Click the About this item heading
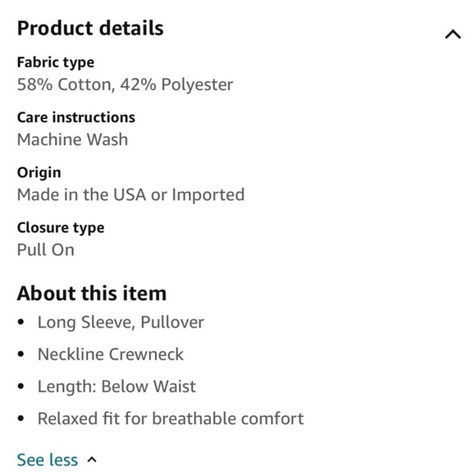This screenshot has width=476, height=476. (x=92, y=293)
